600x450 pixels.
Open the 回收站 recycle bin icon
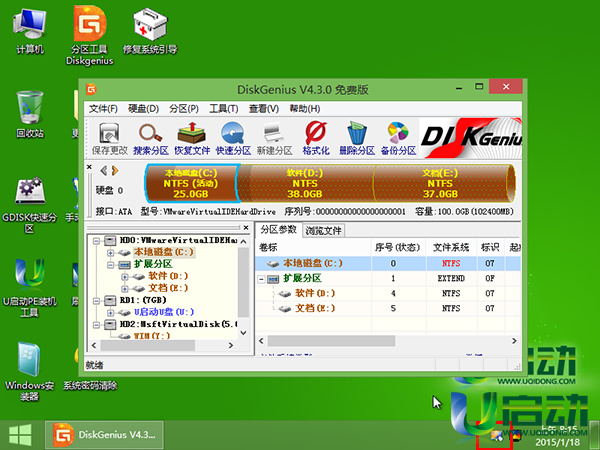[x=30, y=114]
